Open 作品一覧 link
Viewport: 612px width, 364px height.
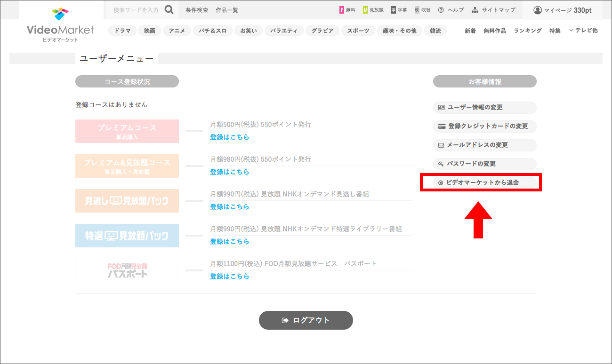[227, 10]
